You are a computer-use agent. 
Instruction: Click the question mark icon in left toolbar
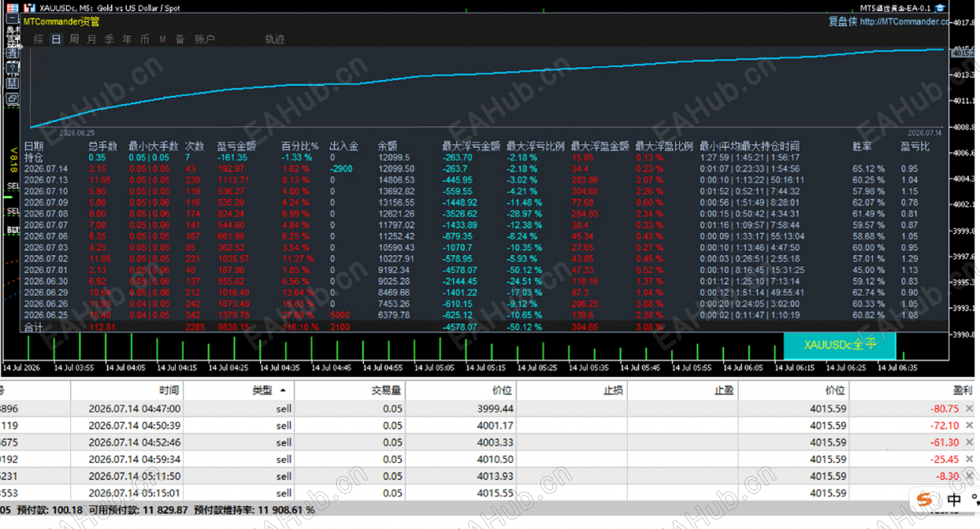(x=12, y=69)
